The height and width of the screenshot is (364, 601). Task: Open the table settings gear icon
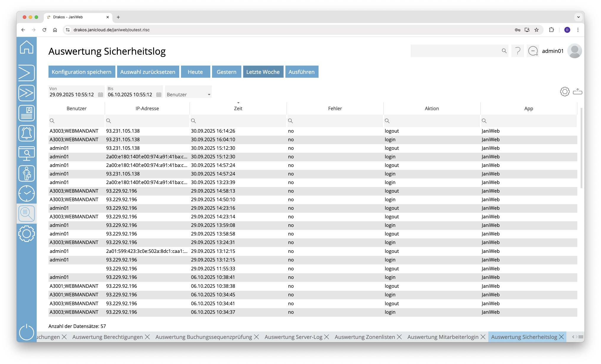coord(565,92)
